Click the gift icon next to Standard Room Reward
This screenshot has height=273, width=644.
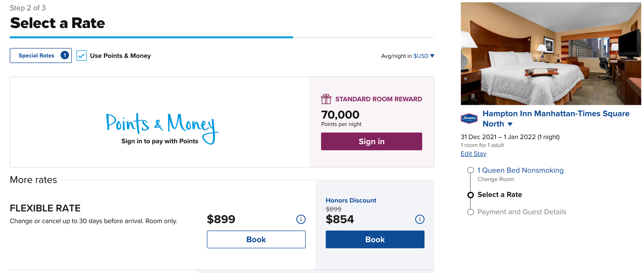click(x=326, y=99)
